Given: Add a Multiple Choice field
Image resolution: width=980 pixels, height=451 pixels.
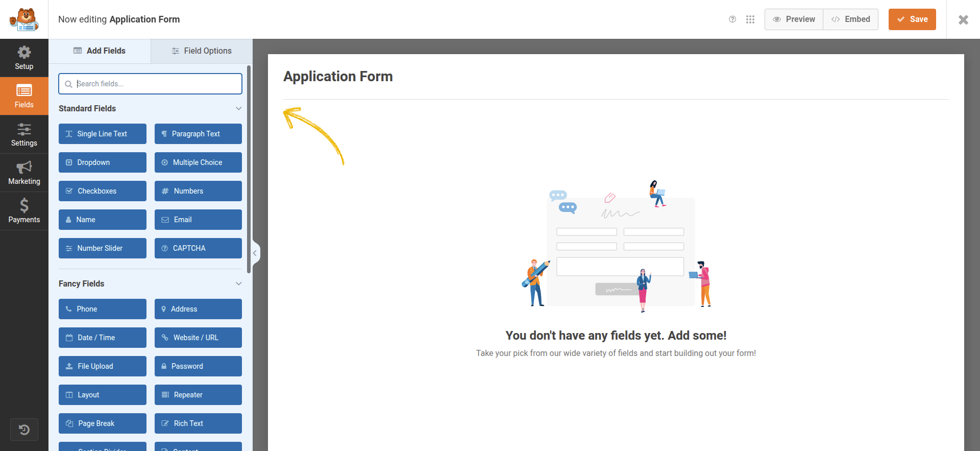Looking at the screenshot, I should click(198, 162).
